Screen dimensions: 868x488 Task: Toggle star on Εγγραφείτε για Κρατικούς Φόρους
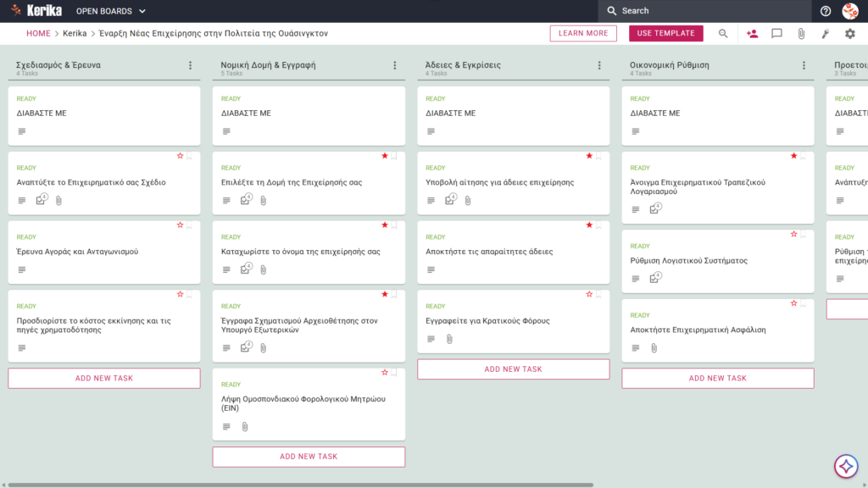click(589, 294)
